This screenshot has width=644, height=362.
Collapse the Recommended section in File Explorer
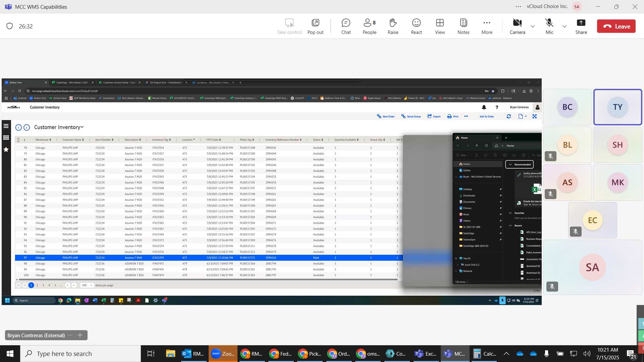point(511,165)
